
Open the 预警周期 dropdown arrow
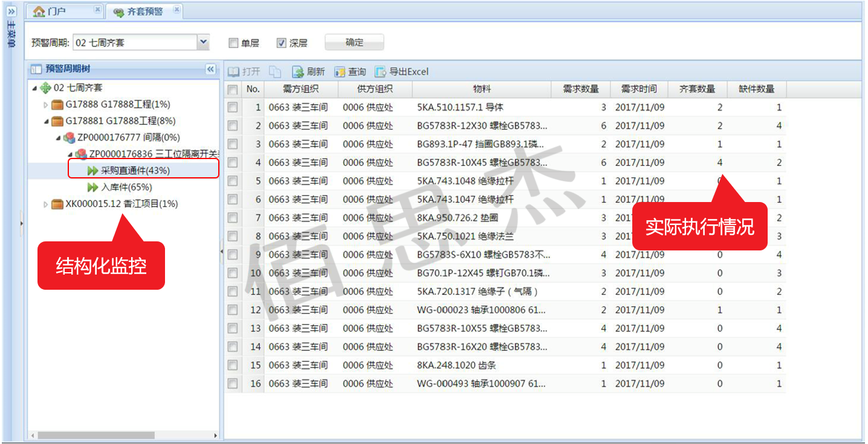[204, 42]
